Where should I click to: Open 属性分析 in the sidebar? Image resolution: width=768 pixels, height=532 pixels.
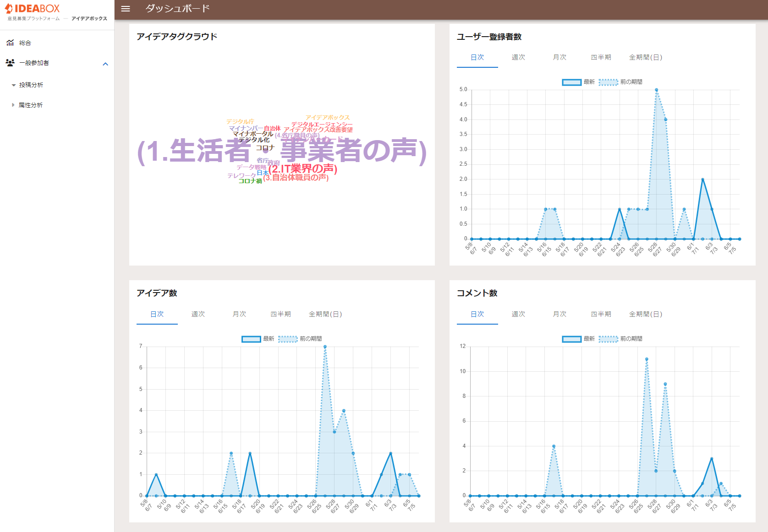[x=31, y=105]
